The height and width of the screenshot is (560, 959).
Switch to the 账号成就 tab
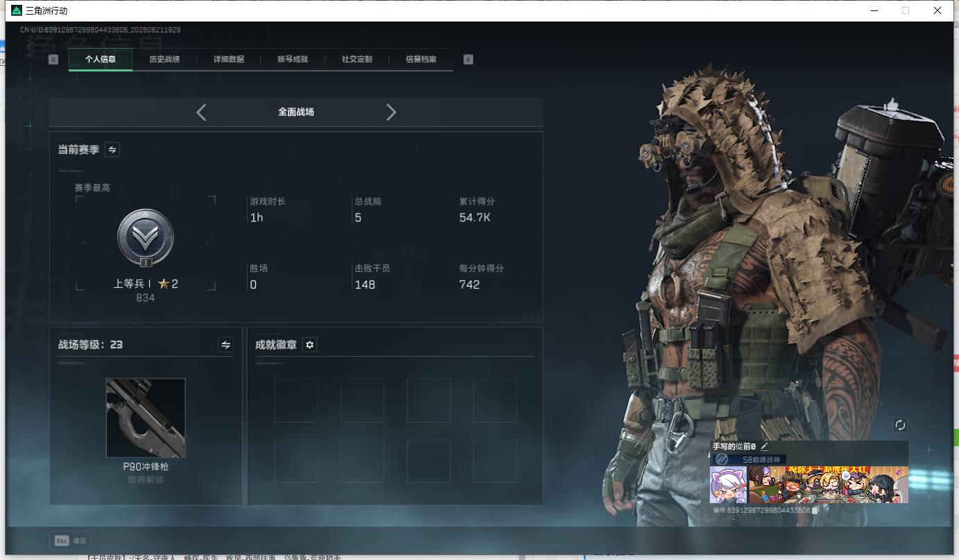[293, 59]
